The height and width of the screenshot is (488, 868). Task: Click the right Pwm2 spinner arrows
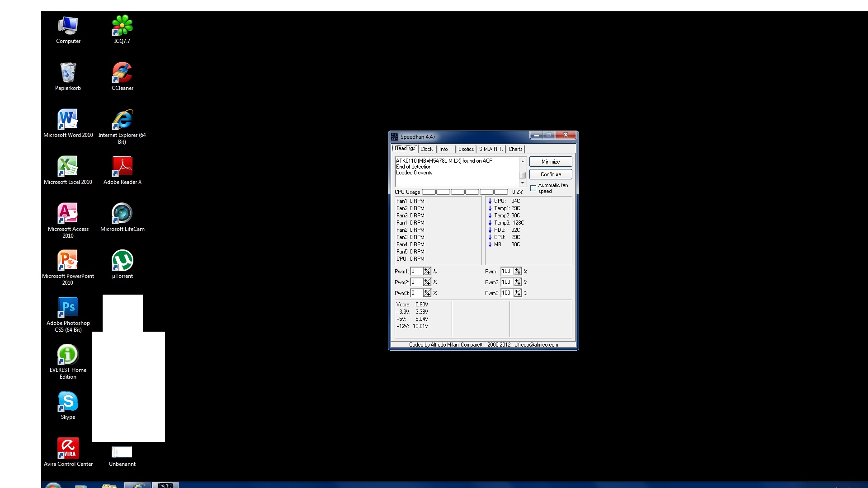[x=517, y=282]
